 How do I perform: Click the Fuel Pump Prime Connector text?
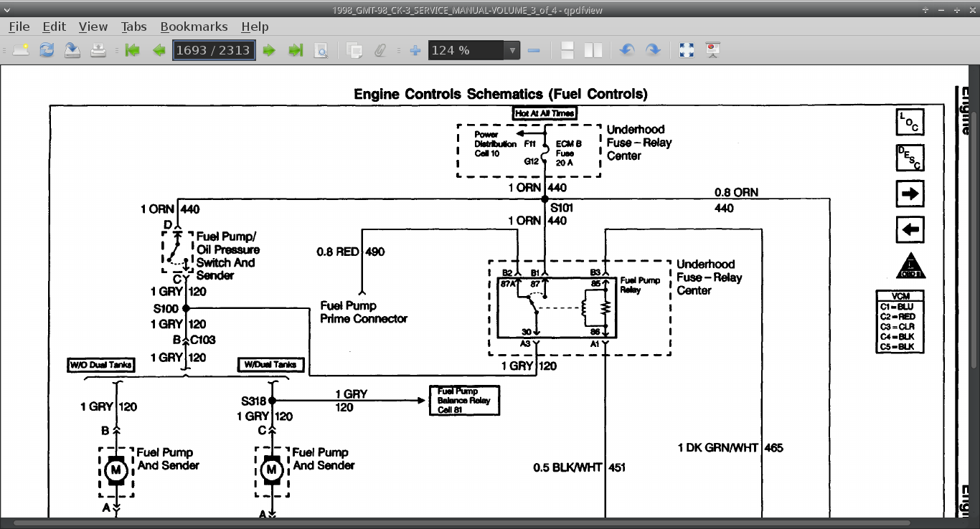[364, 312]
